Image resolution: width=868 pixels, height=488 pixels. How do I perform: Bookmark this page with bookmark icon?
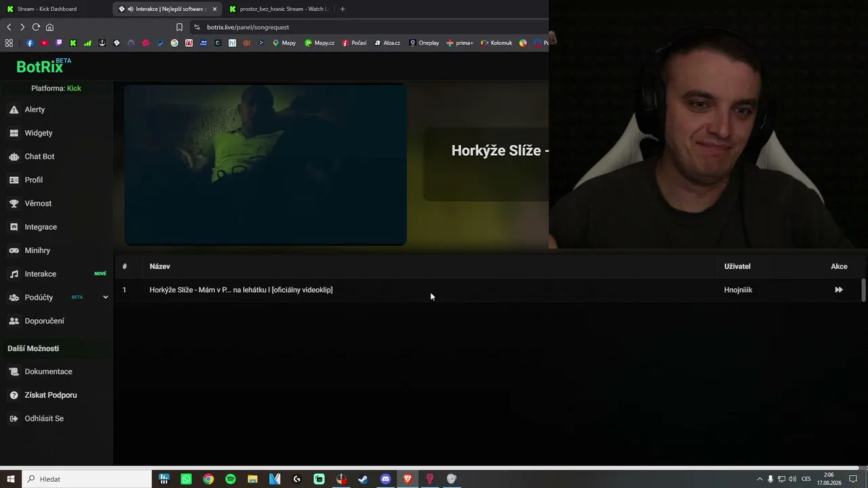pyautogui.click(x=179, y=27)
